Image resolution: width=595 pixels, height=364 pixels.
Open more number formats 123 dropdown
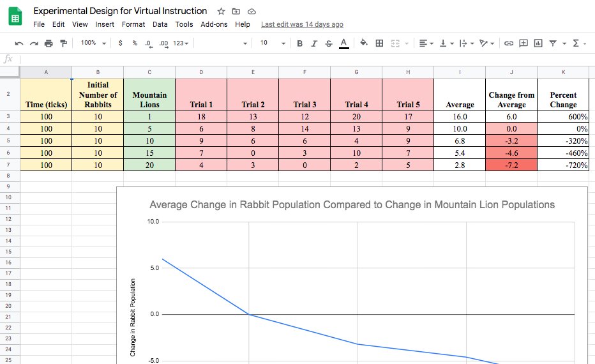click(181, 43)
